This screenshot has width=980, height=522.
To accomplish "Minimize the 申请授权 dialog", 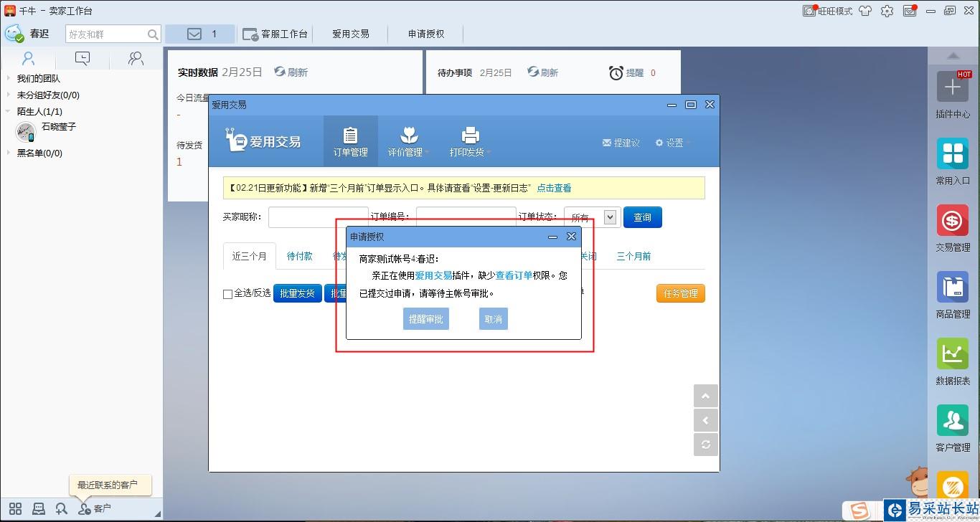I will [552, 237].
